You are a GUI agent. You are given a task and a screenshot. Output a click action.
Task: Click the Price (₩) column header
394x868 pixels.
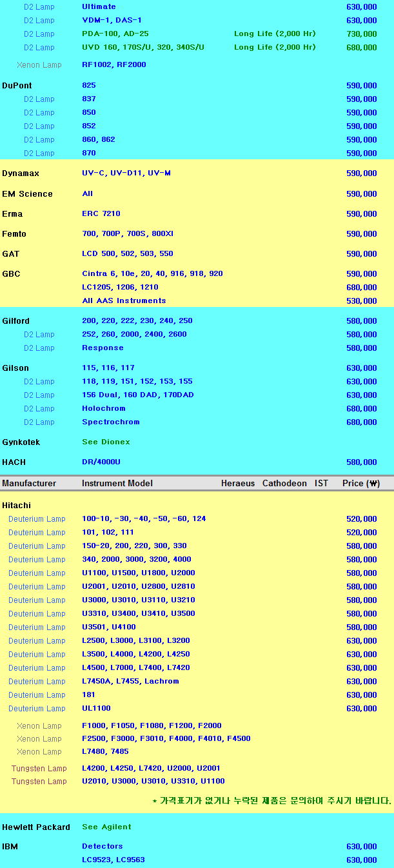(361, 483)
